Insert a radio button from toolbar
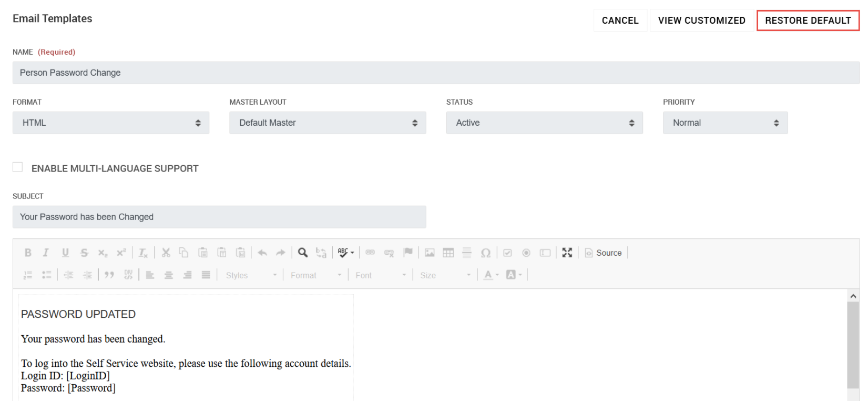The width and height of the screenshot is (868, 401). 526,253
